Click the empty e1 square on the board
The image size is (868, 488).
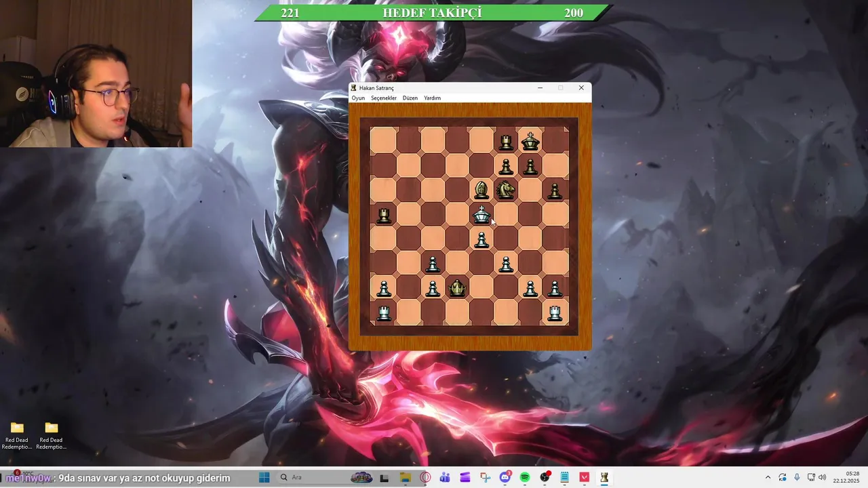tap(481, 312)
